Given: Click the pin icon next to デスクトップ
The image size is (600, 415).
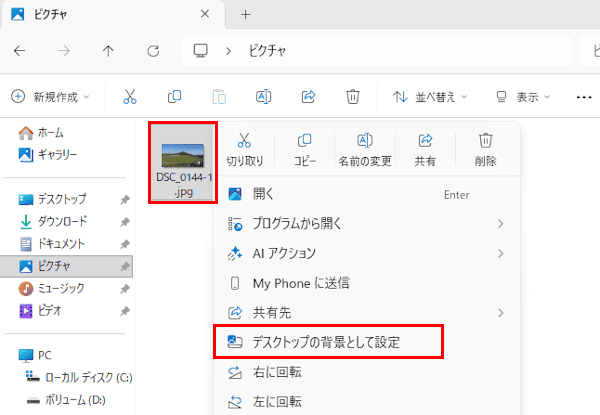Looking at the screenshot, I should 125,199.
